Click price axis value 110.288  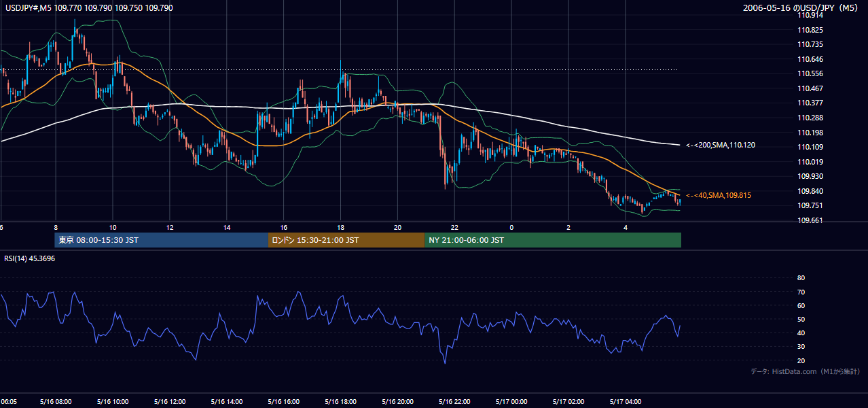click(812, 118)
